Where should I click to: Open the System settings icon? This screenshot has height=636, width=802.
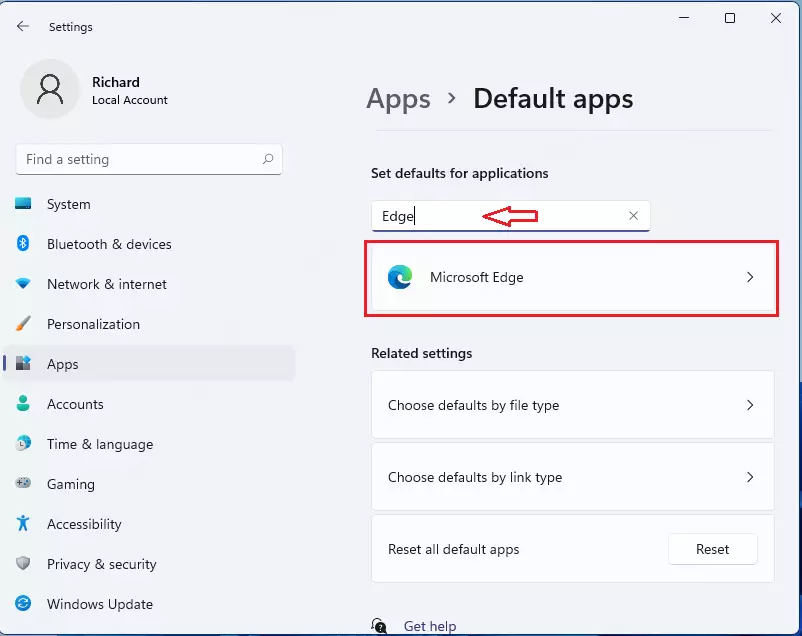click(23, 204)
